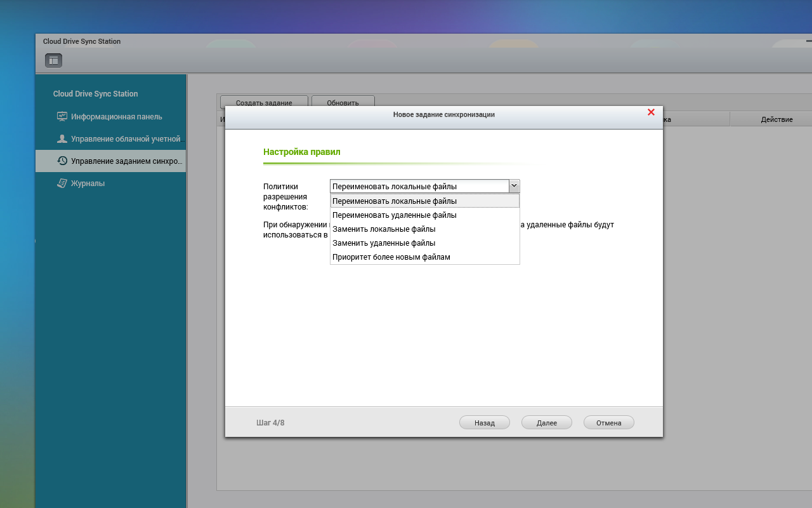Image resolution: width=812 pixels, height=508 pixels.
Task: Collapse the conflict policy dropdown arrow
Action: (x=514, y=186)
